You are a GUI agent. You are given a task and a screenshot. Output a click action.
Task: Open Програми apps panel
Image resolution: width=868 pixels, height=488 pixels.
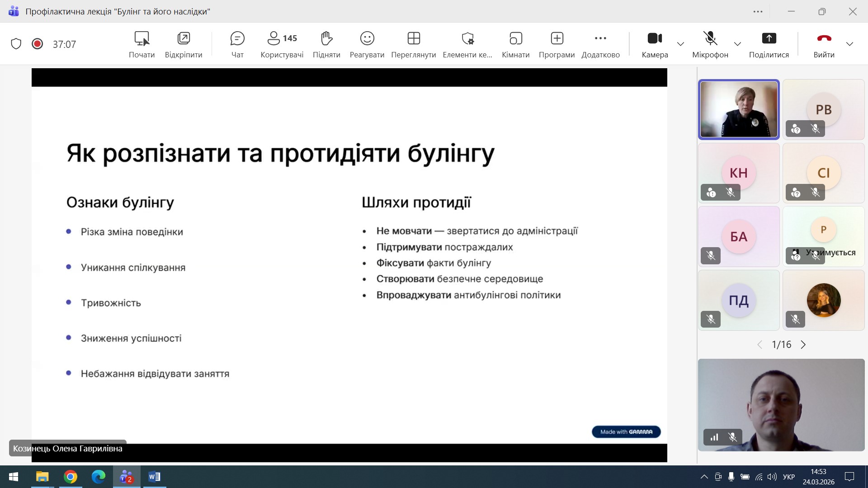tap(557, 44)
